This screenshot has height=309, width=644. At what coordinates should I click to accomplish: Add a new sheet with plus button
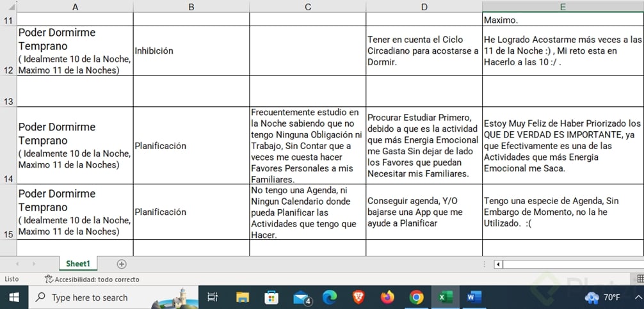pos(122,264)
